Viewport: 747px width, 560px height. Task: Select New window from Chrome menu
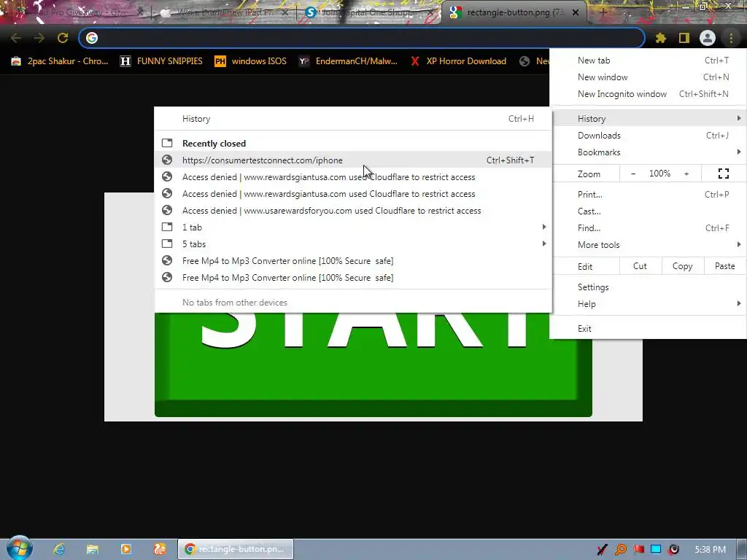pos(648,77)
